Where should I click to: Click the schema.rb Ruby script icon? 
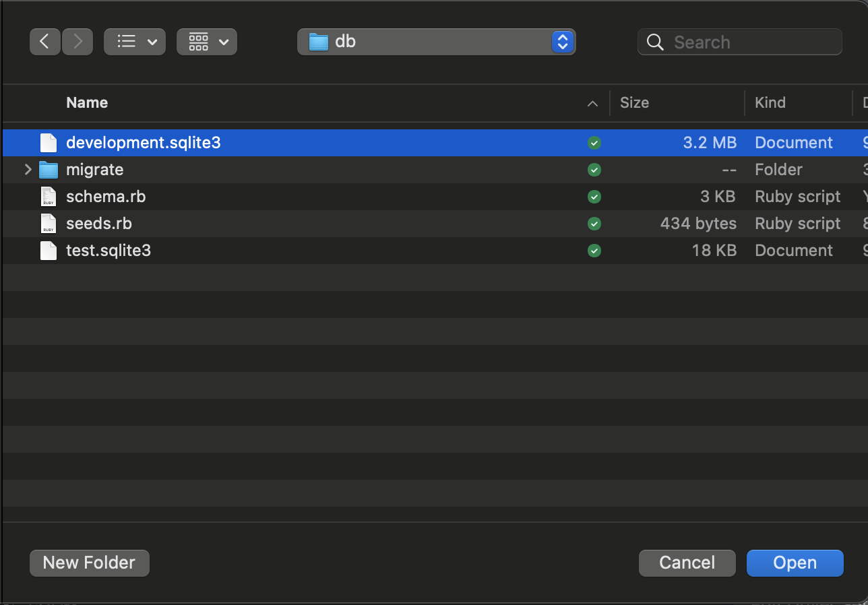click(48, 197)
